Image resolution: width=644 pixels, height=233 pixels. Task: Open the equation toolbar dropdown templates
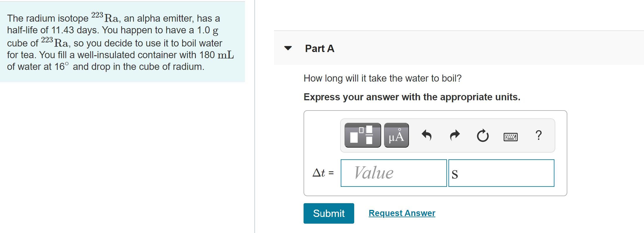tap(362, 135)
